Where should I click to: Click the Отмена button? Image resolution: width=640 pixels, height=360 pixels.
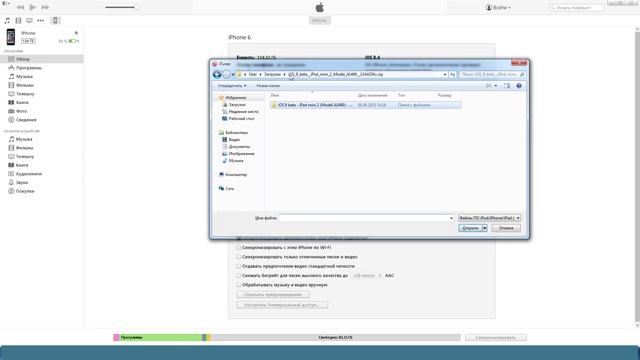pos(506,228)
